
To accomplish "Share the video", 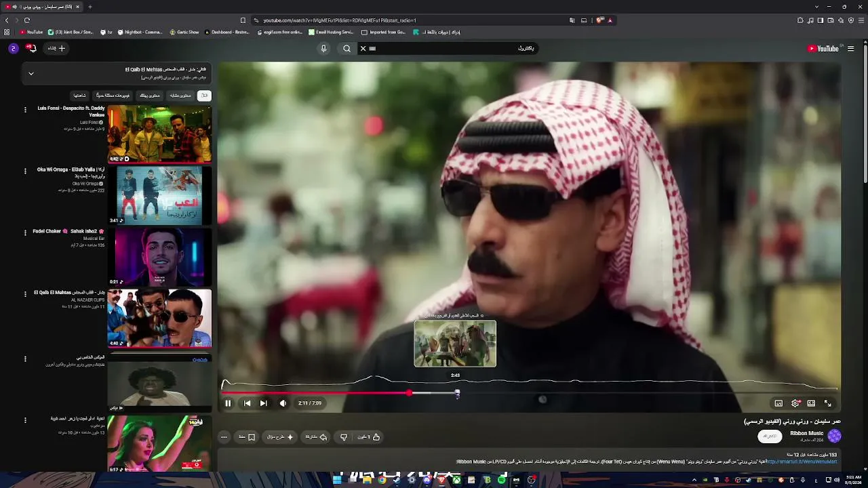I will 316,437.
